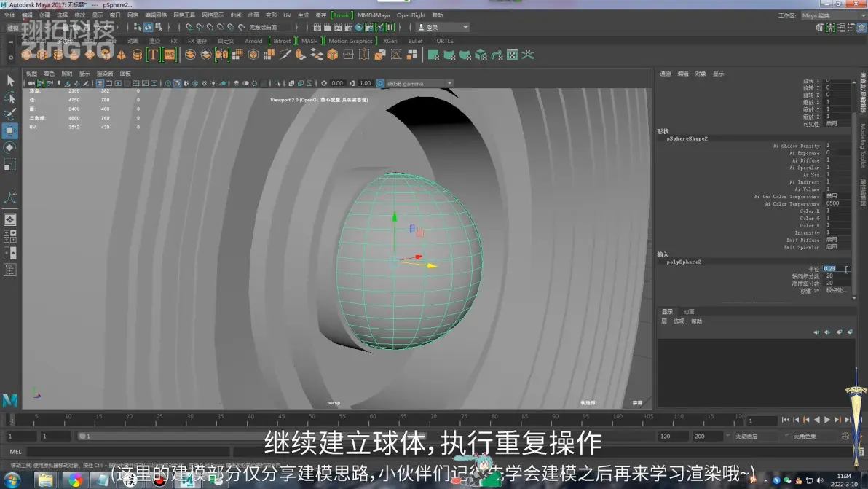The height and width of the screenshot is (489, 868).
Task: Click the time range slider handle
Action: coord(82,437)
